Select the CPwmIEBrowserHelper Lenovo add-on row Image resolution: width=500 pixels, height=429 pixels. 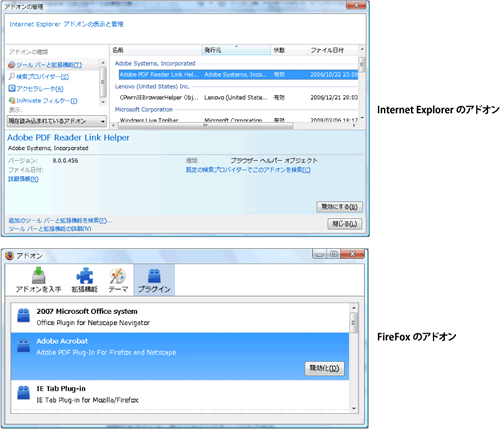tap(238, 97)
